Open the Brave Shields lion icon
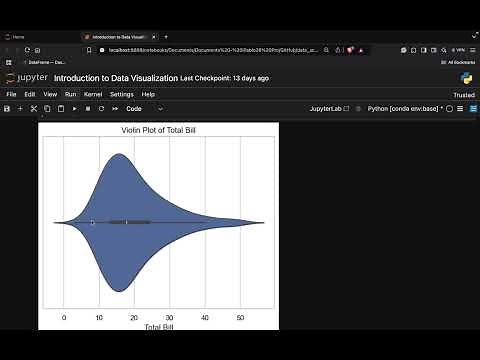The image size is (480, 360). tap(350, 50)
